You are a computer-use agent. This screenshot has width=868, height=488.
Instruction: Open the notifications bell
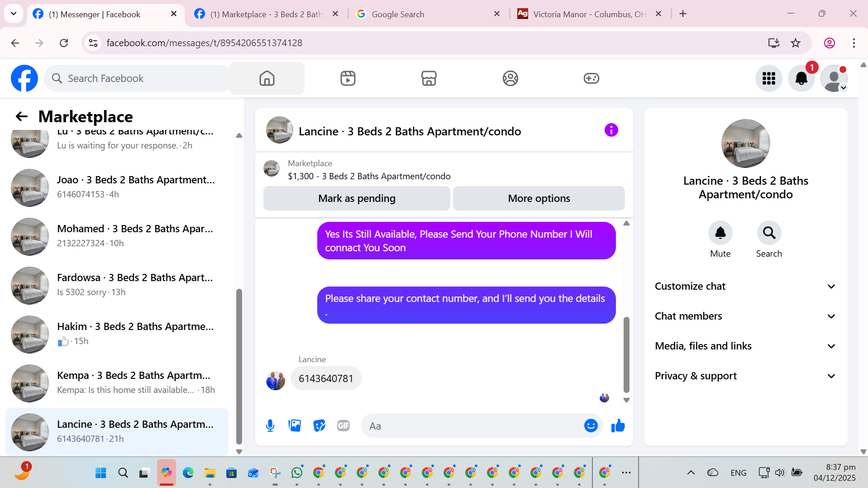click(801, 78)
